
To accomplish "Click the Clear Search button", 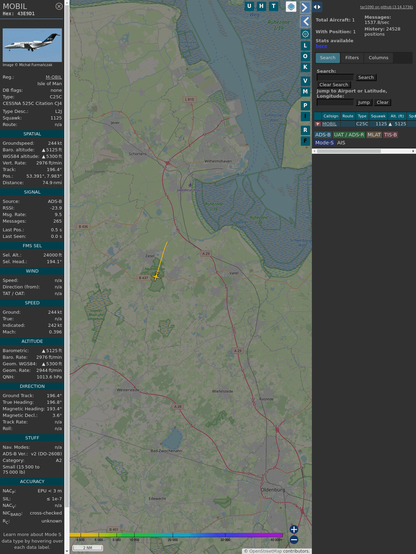I will click(x=334, y=84).
